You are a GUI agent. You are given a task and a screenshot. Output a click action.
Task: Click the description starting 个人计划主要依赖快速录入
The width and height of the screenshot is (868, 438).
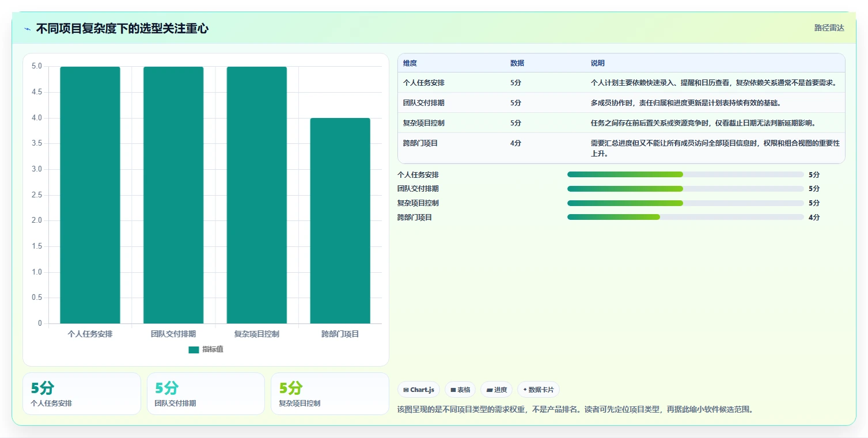714,83
